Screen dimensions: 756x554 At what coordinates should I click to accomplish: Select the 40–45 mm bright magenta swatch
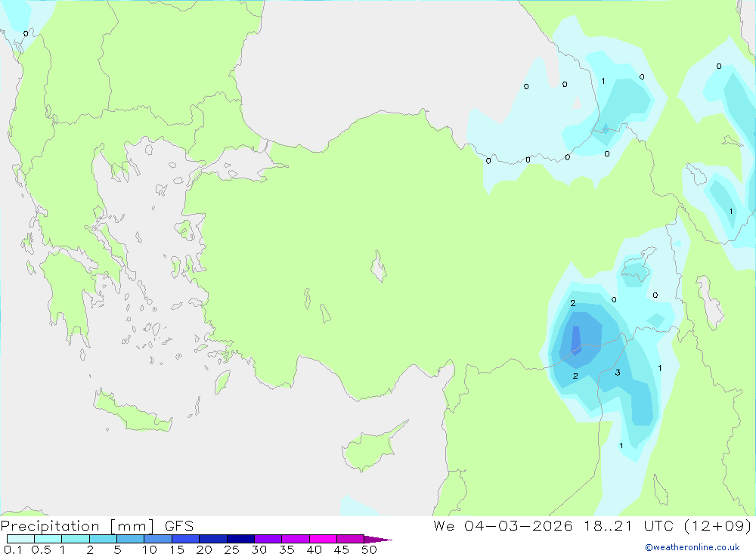(x=323, y=539)
